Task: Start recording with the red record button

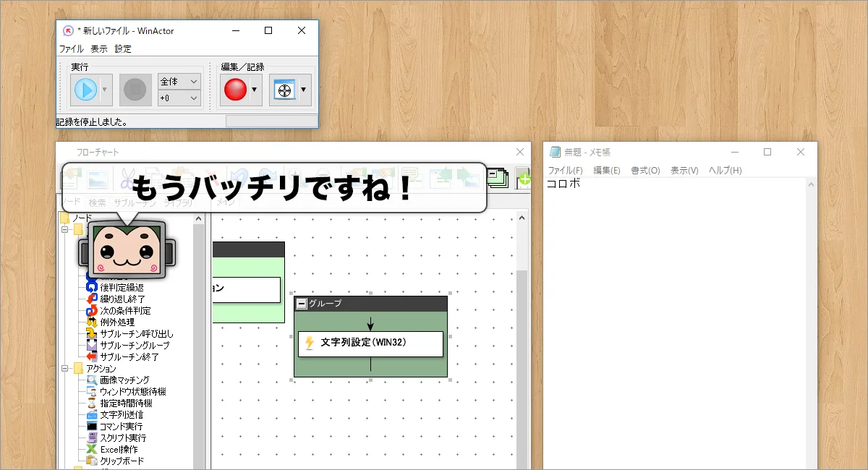Action: tap(235, 90)
